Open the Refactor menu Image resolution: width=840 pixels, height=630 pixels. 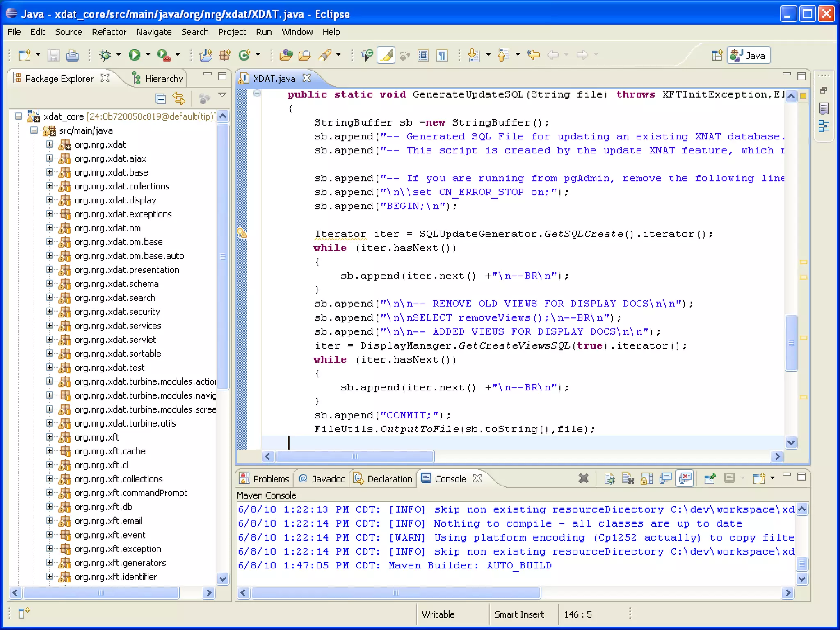click(x=109, y=32)
